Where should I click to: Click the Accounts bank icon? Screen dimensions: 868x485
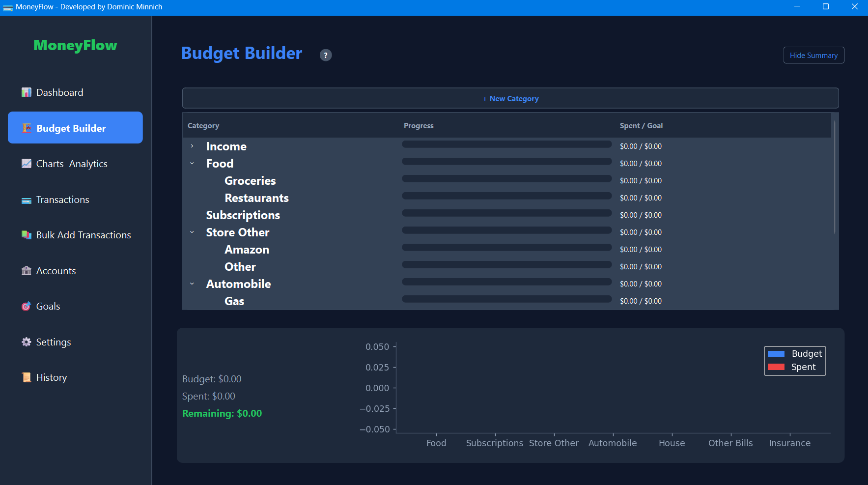click(x=26, y=270)
